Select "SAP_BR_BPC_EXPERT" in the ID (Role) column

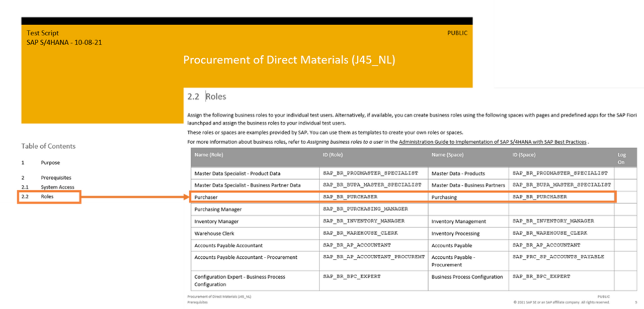click(352, 276)
